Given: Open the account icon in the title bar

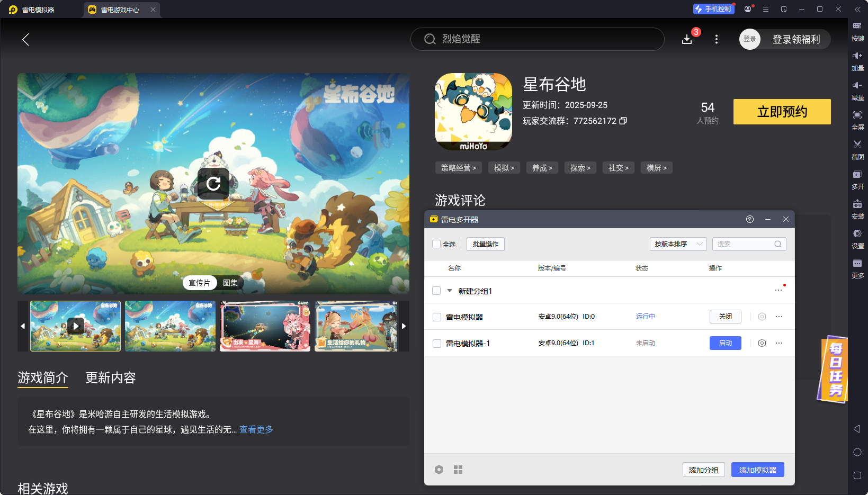Looking at the screenshot, I should tap(748, 9).
